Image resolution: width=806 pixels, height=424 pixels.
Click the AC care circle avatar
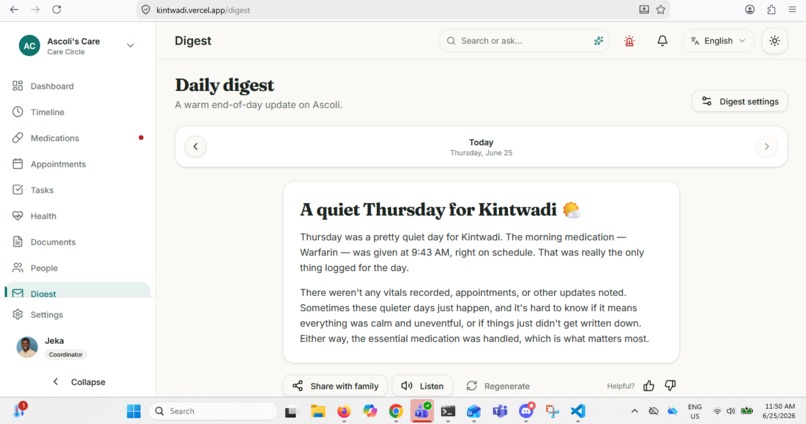click(x=29, y=46)
